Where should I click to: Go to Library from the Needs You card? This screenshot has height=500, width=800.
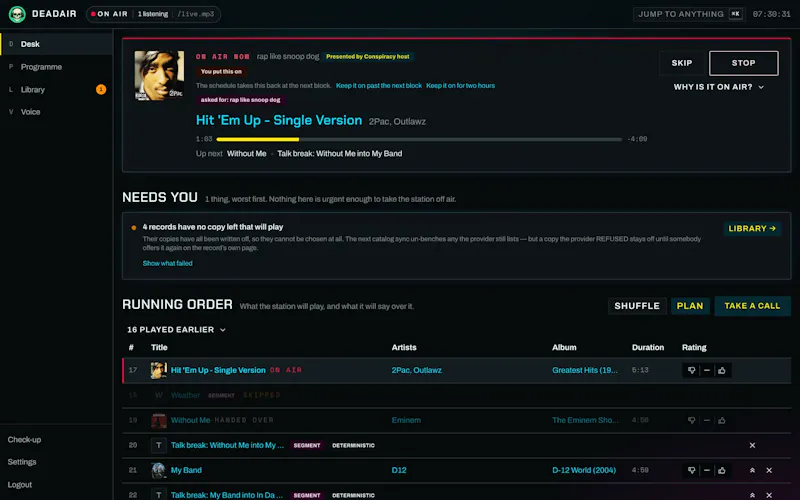click(x=752, y=229)
